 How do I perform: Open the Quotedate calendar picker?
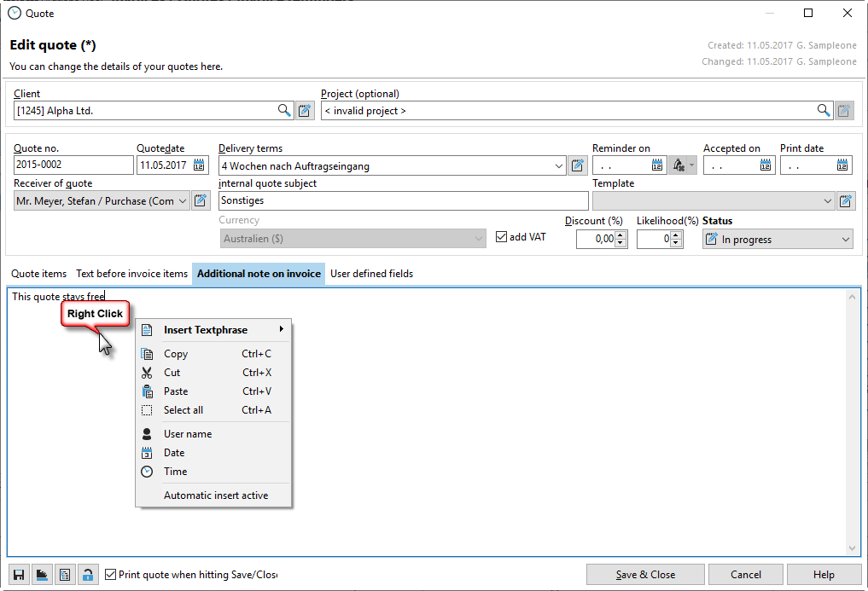pos(199,165)
